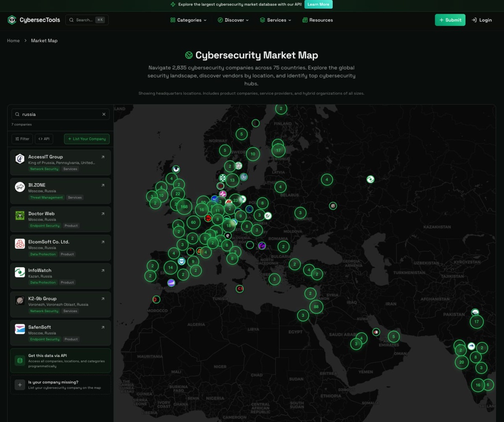This screenshot has width=504, height=422.
Task: Open the K2-9b Group external link arrow
Action: tap(103, 299)
